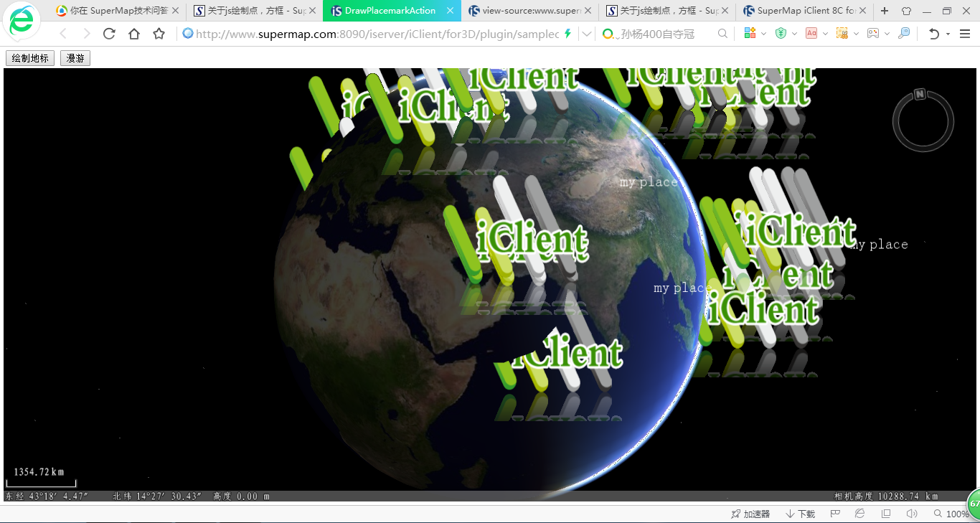Expand the arrow beside the game controller icon
Screen dimensions: 980x523
(x=887, y=34)
